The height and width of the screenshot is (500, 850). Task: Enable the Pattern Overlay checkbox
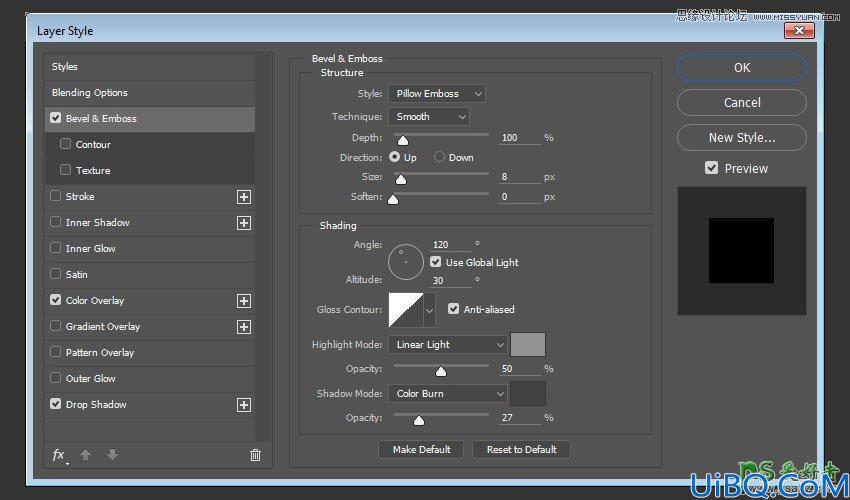tap(55, 352)
